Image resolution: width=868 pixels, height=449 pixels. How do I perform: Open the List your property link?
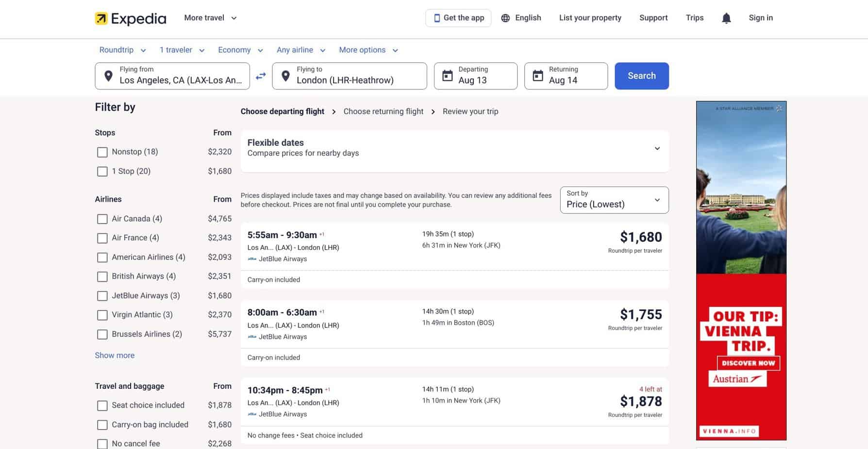[x=590, y=18]
